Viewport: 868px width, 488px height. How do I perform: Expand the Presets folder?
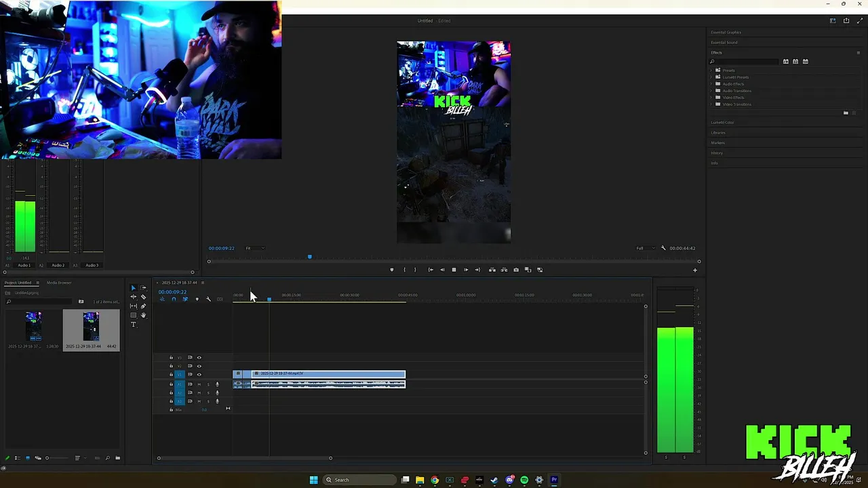(x=711, y=70)
